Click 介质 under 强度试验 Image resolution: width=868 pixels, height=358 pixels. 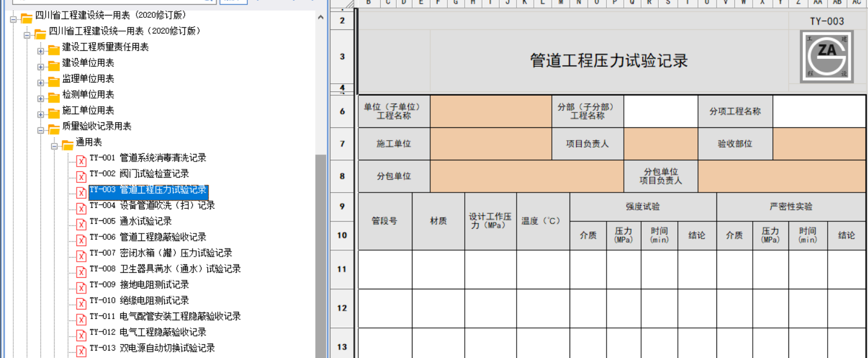tap(588, 235)
